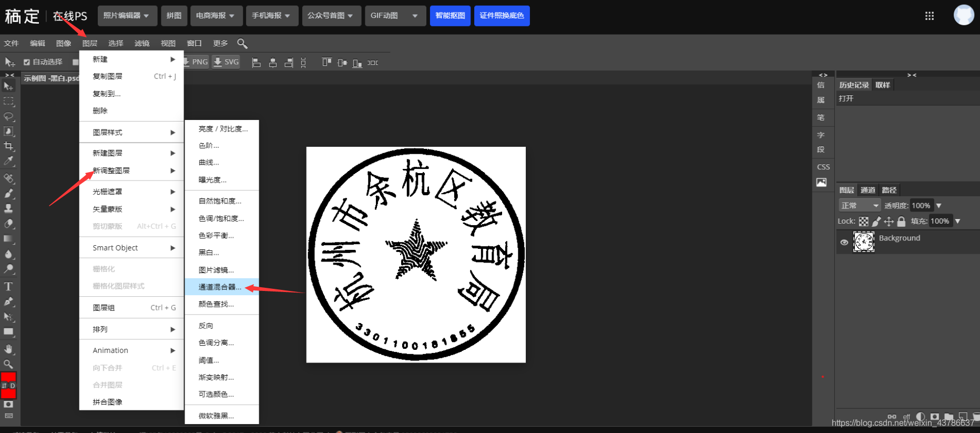Click the red foreground color swatch
980x433 pixels.
pyautogui.click(x=8, y=377)
